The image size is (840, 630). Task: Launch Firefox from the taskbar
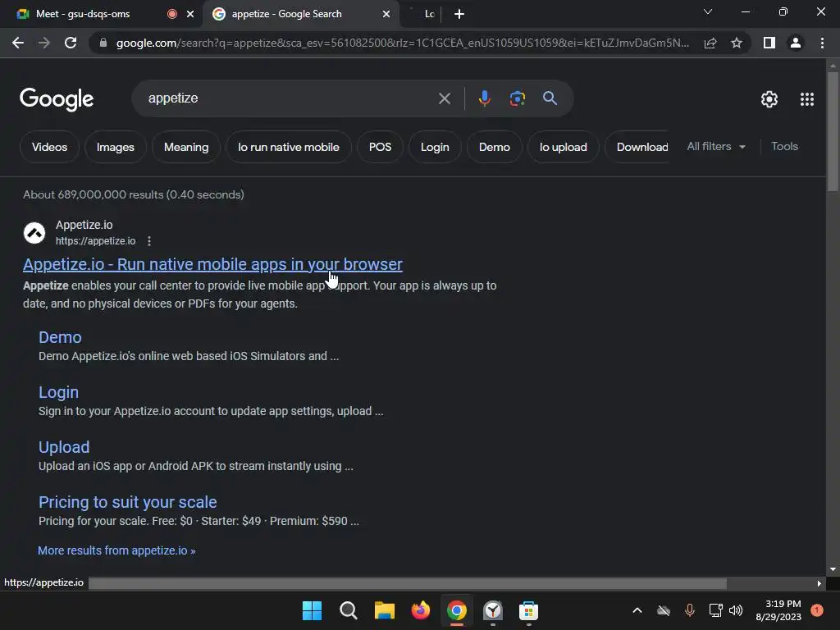(x=421, y=610)
